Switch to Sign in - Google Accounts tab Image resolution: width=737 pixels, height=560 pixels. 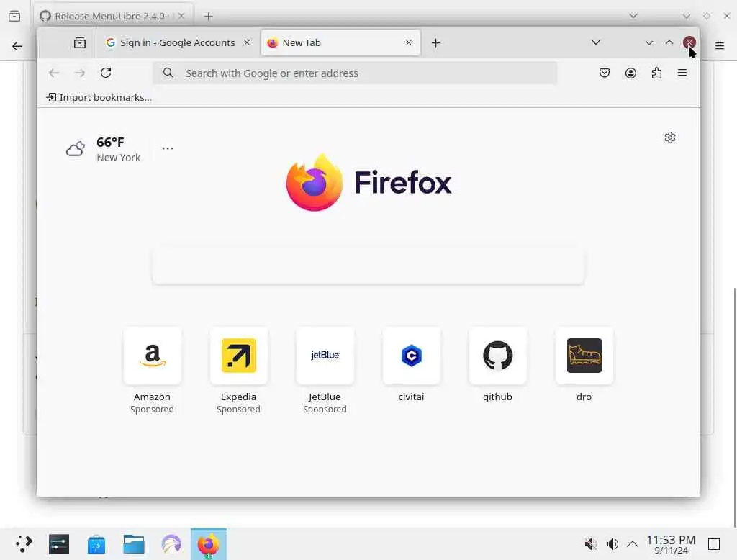tap(178, 42)
